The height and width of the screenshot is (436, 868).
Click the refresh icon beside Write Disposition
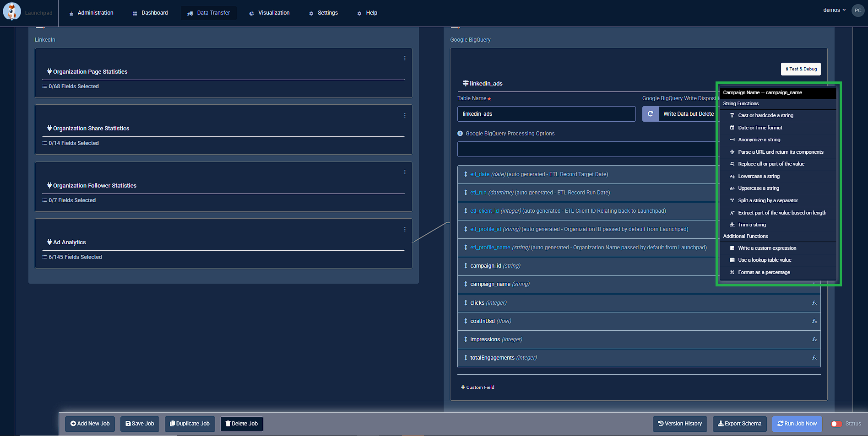point(650,114)
